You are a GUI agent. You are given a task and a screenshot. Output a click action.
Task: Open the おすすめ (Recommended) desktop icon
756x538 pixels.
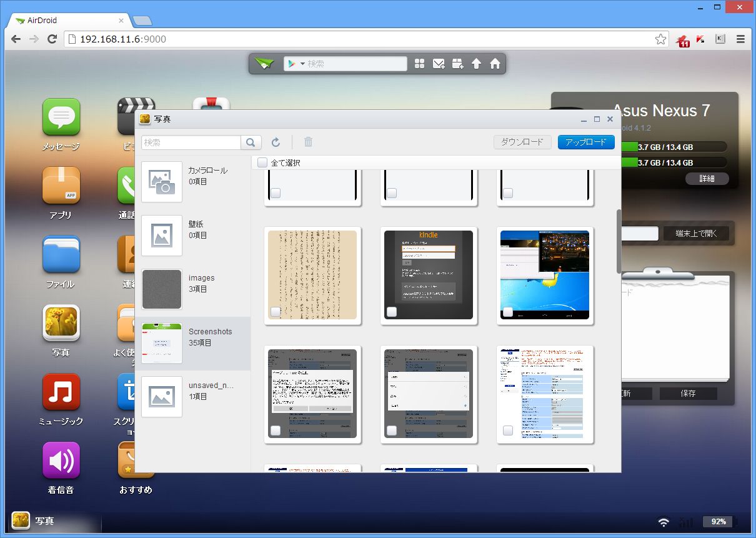136,461
